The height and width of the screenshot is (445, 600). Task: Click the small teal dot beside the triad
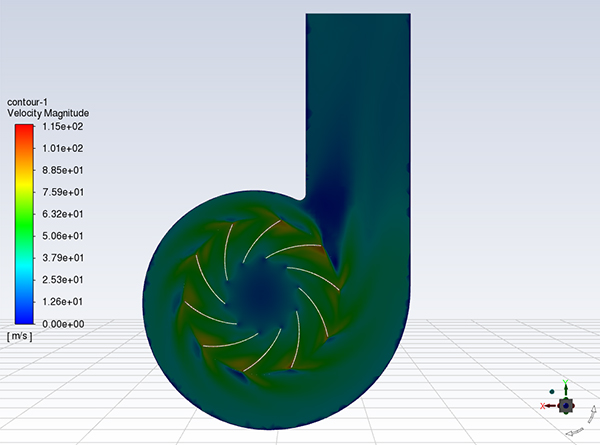point(552,391)
